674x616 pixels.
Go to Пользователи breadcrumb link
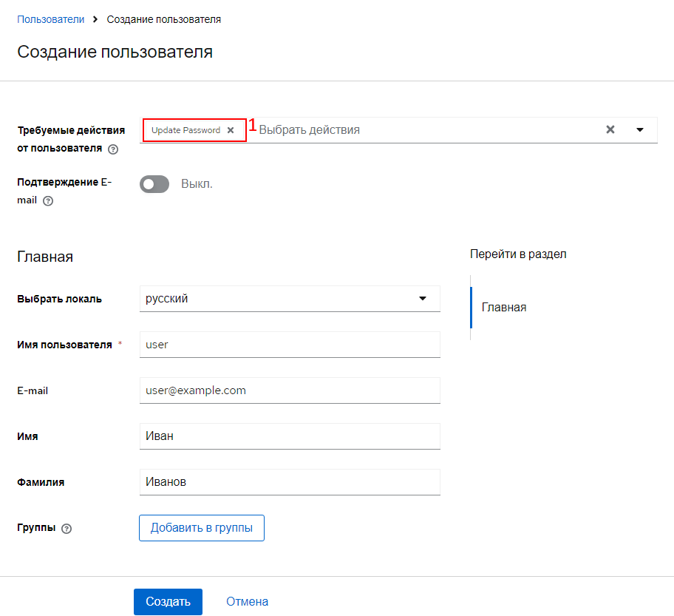[x=51, y=19]
